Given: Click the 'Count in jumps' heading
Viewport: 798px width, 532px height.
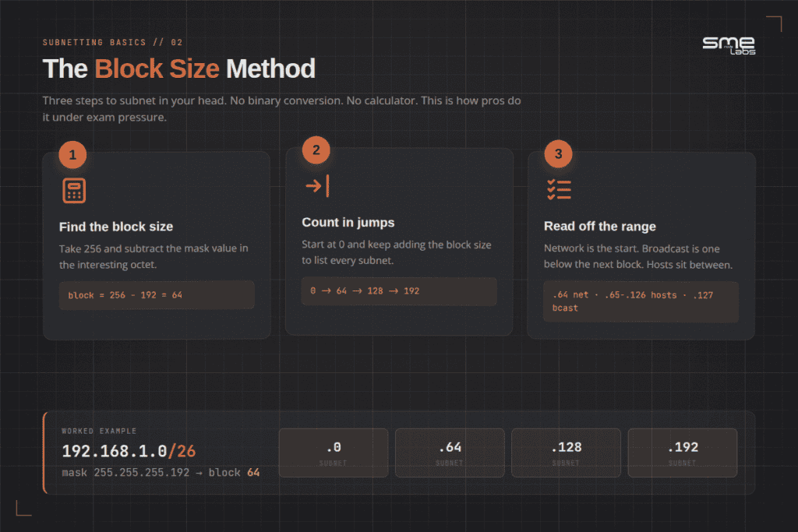Looking at the screenshot, I should (x=348, y=222).
